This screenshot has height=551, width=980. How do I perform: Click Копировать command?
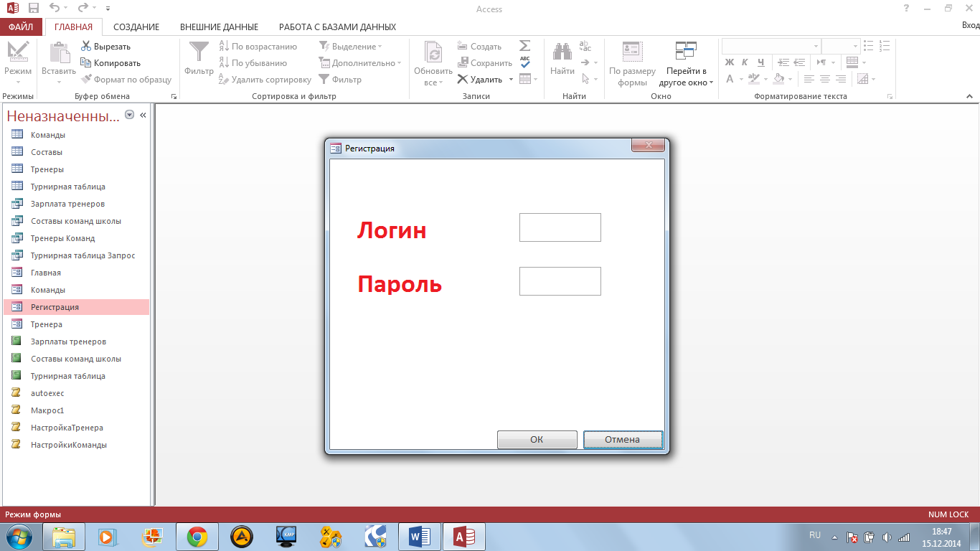point(110,62)
